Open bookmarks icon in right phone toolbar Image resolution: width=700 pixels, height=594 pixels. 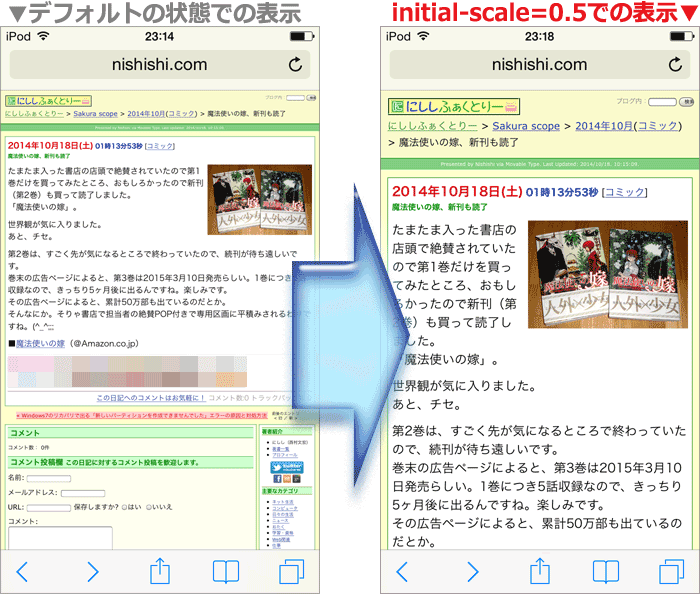(x=606, y=572)
